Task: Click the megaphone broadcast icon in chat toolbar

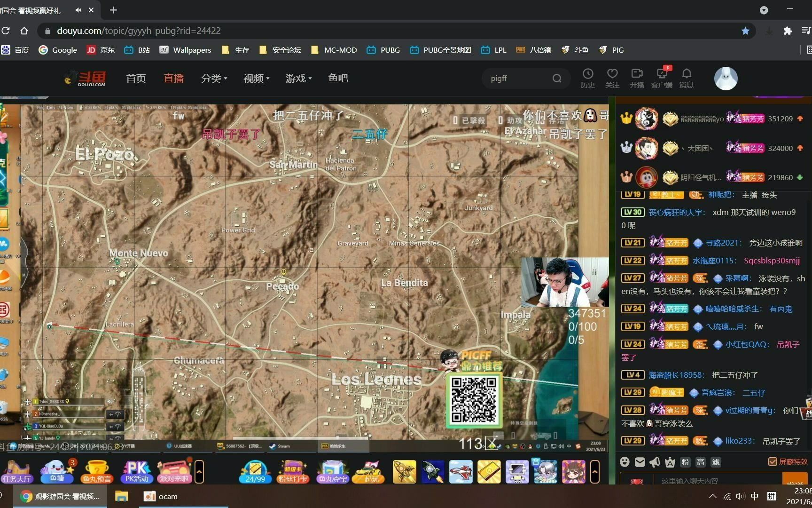Action: coord(655,462)
